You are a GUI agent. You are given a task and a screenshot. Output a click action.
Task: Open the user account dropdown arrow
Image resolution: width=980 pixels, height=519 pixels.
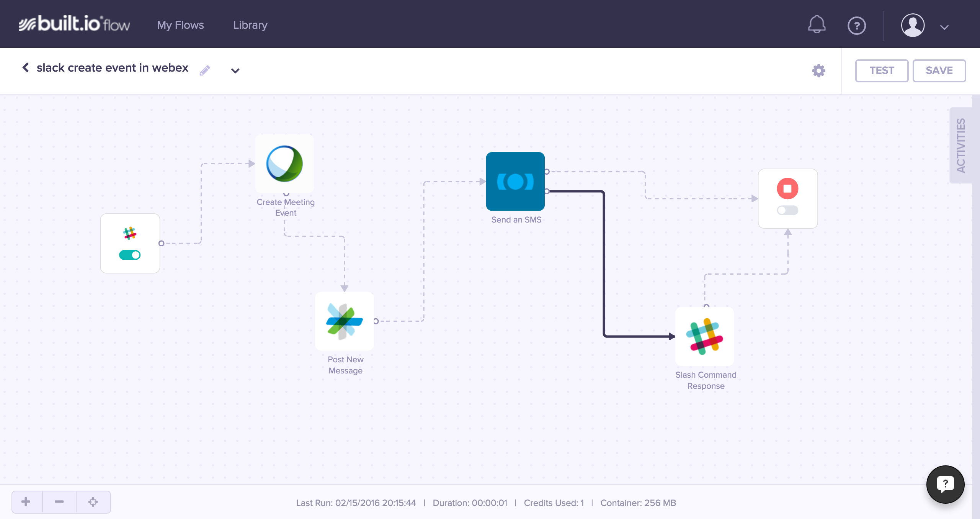coord(944,27)
